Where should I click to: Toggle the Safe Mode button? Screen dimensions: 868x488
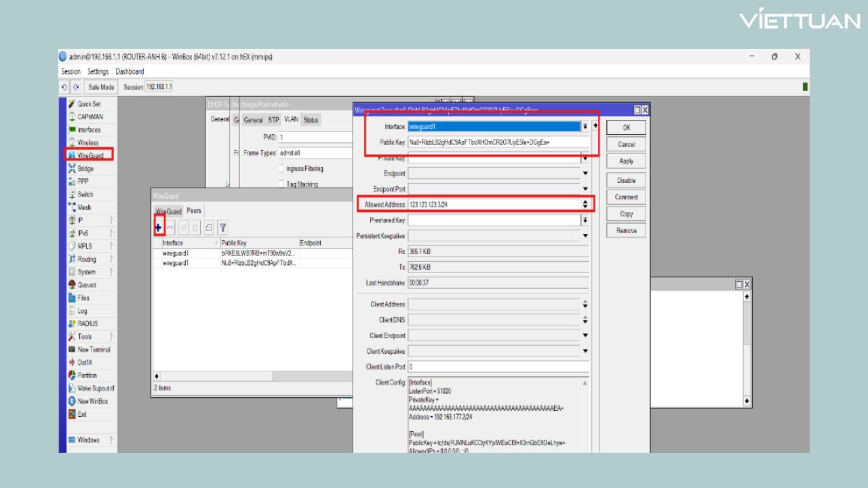102,87
